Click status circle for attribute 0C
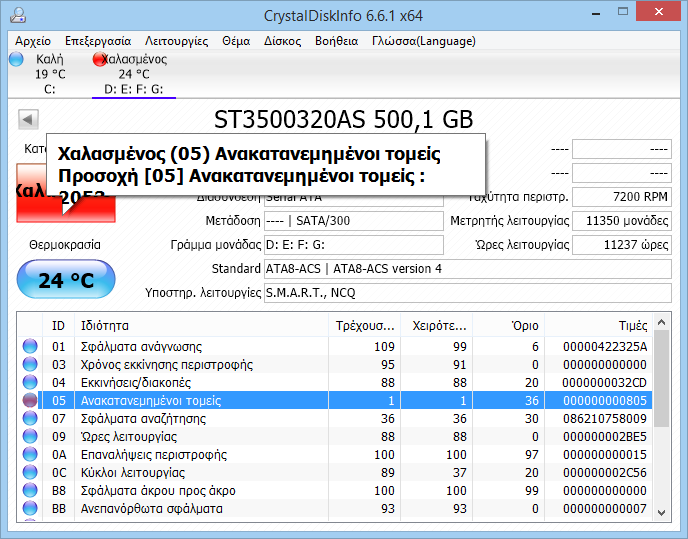The height and width of the screenshot is (539, 688). pos(30,472)
